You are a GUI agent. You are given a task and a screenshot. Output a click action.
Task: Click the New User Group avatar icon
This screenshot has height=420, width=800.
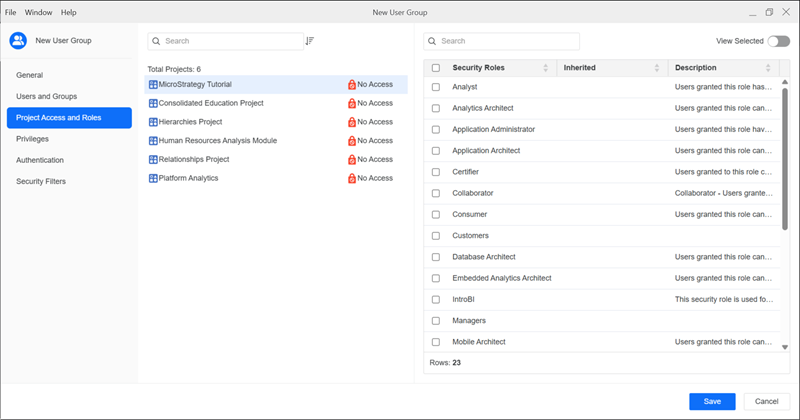[x=18, y=41]
